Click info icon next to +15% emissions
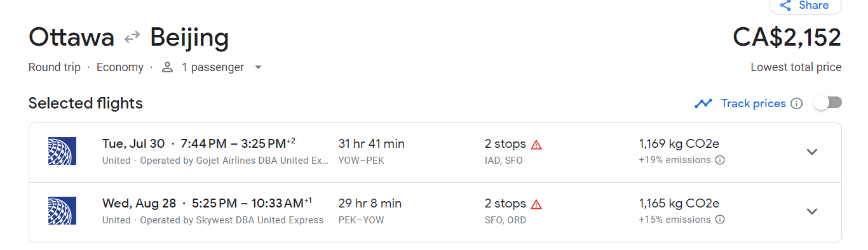Viewport: 868px width, 250px height. pyautogui.click(x=720, y=220)
